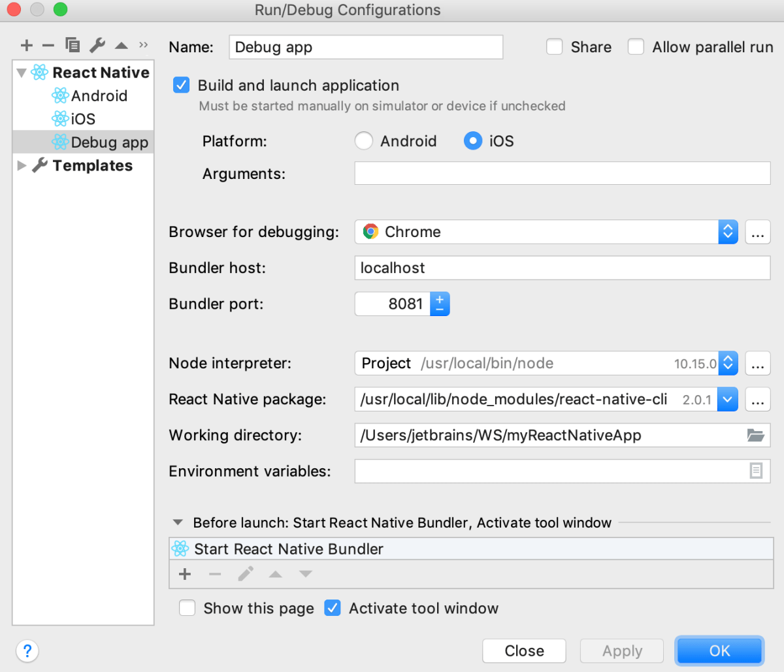Move configuration up with the arrow icon
The height and width of the screenshot is (672, 784).
tap(121, 45)
